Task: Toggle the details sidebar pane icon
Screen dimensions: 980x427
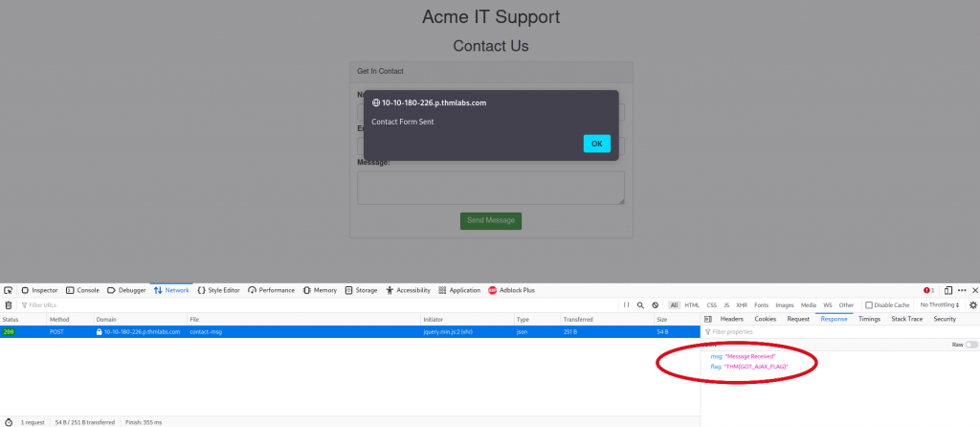Action: pyautogui.click(x=707, y=319)
